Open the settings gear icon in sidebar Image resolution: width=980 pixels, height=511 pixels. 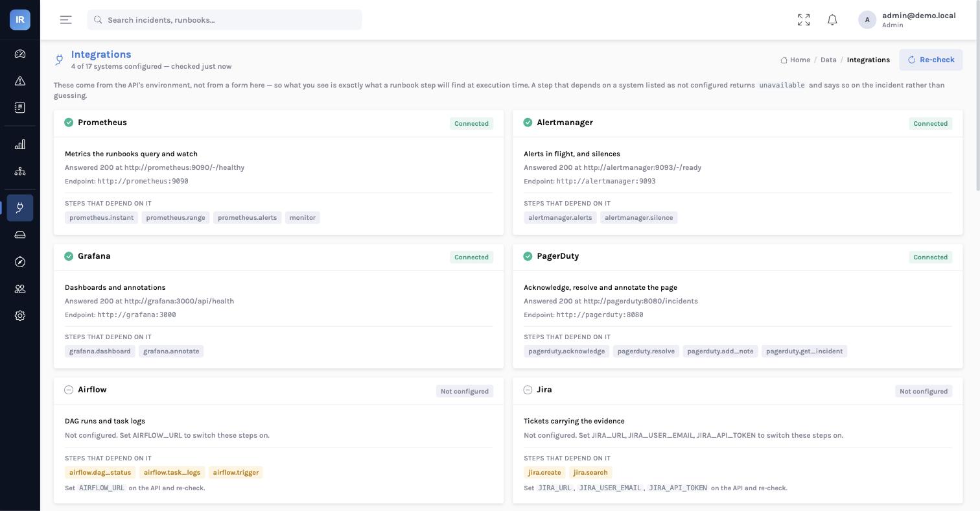coord(20,316)
